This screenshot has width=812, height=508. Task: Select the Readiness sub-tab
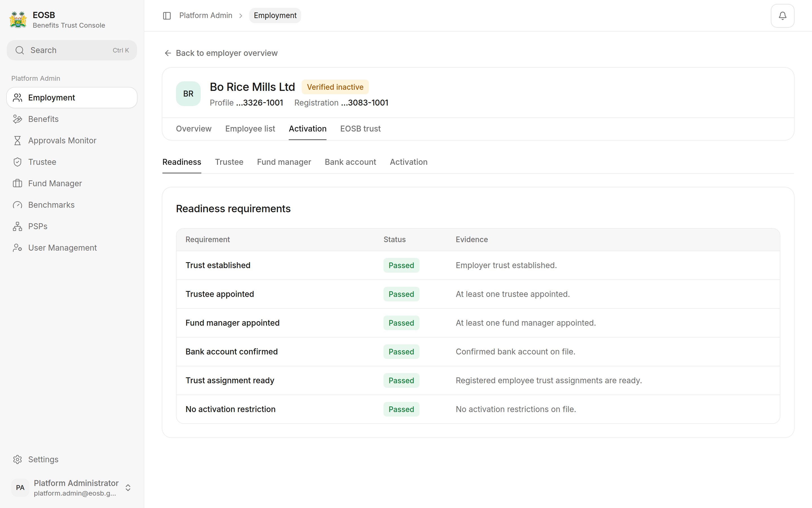182,162
